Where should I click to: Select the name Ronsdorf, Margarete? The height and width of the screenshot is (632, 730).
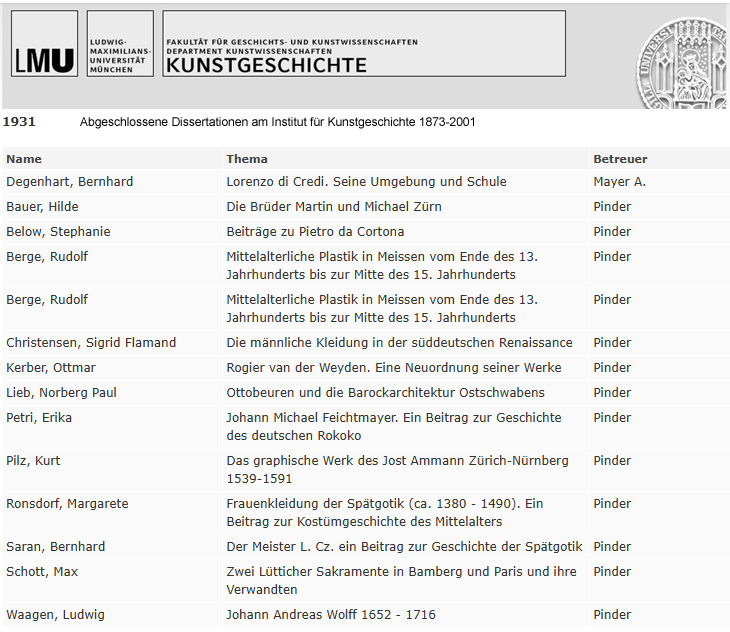pyautogui.click(x=67, y=504)
